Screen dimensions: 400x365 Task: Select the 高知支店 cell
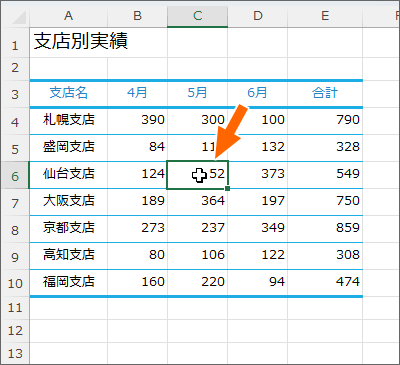[x=68, y=256]
